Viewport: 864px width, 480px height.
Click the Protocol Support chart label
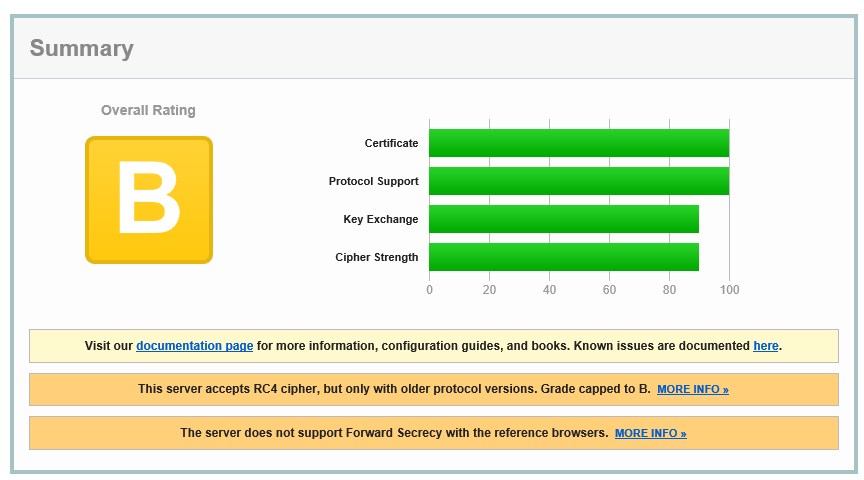coord(373,181)
